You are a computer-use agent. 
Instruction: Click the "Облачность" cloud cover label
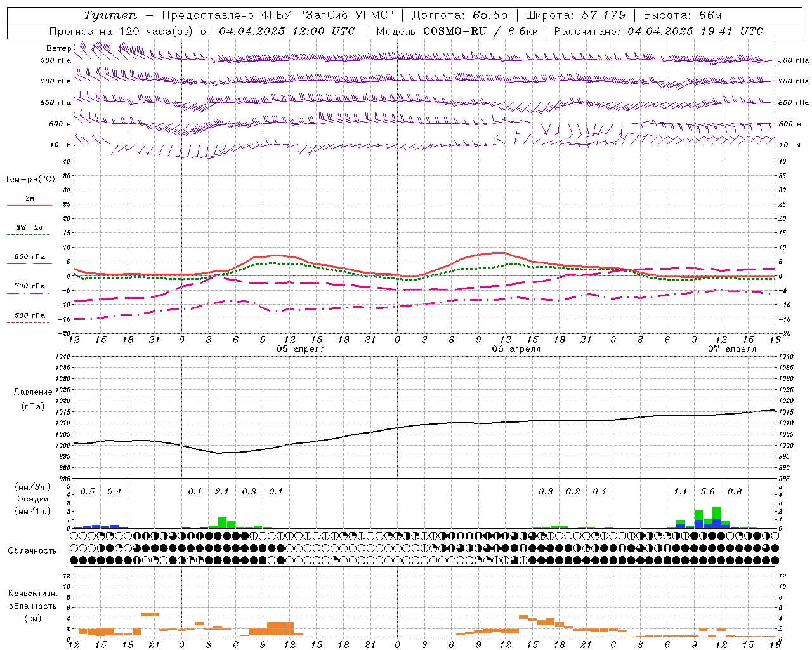32,551
